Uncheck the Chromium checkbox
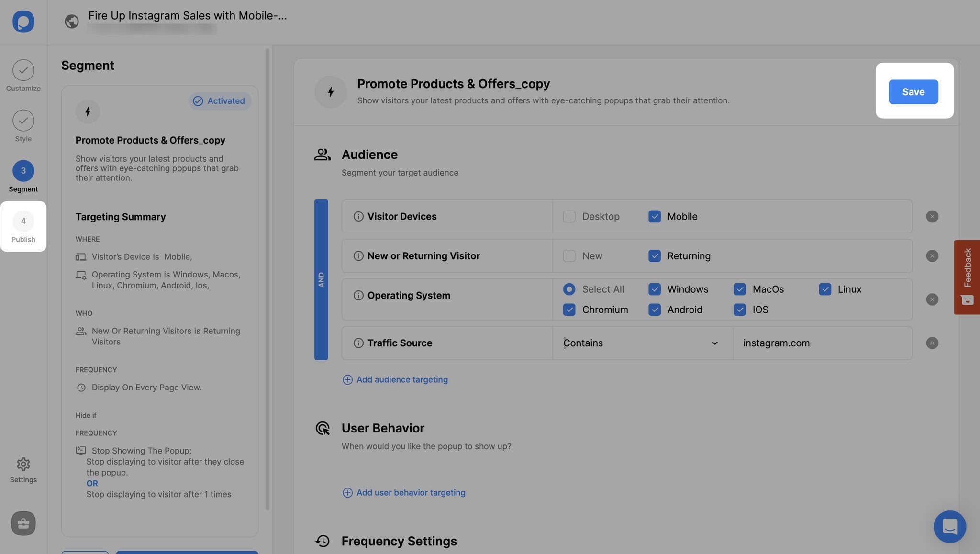980x554 pixels. point(569,310)
